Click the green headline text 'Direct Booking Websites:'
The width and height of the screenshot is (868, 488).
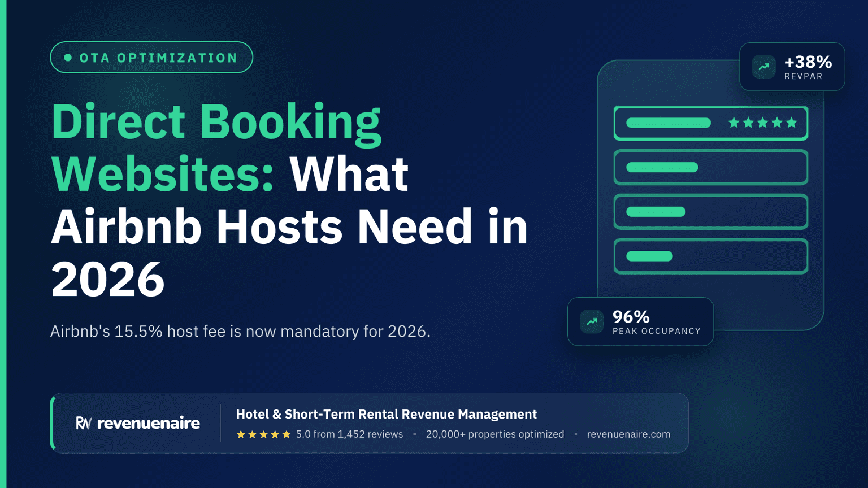[216, 147]
